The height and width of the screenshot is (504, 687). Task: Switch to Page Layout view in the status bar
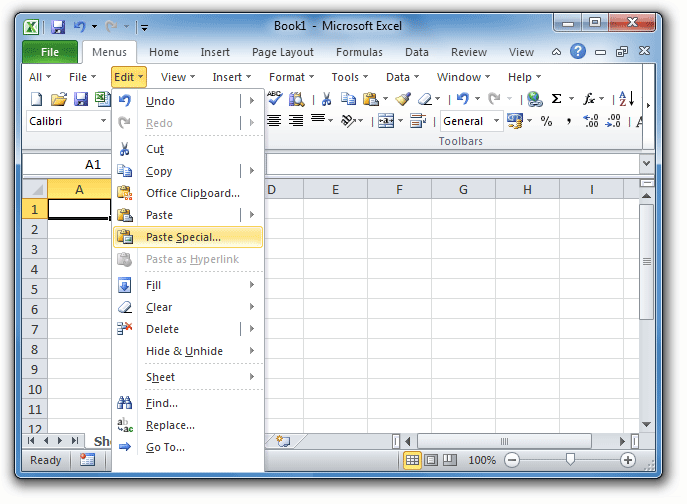click(x=431, y=460)
